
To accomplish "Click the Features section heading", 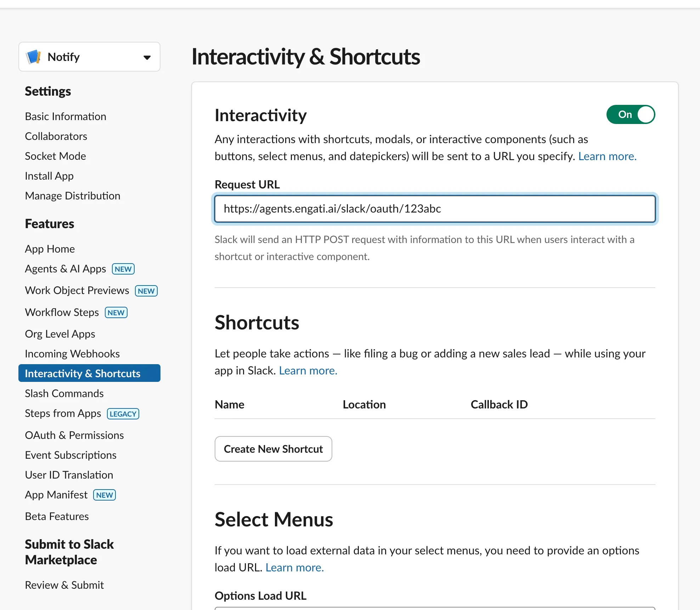I will [50, 224].
